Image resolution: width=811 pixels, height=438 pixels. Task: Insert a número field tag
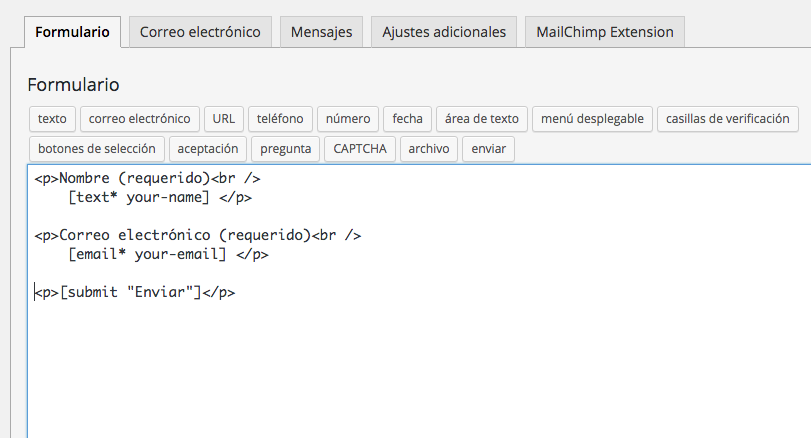[x=348, y=119]
